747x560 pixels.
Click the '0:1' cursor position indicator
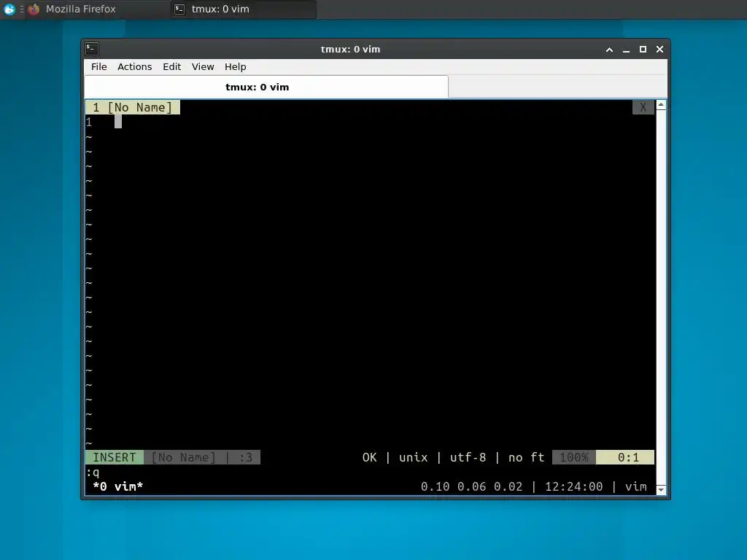point(625,457)
